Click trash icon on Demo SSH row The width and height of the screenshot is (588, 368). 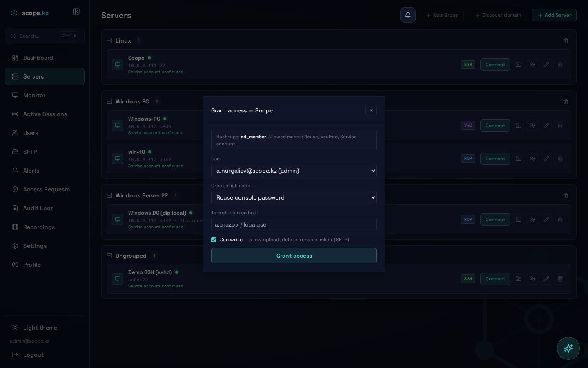pos(560,279)
